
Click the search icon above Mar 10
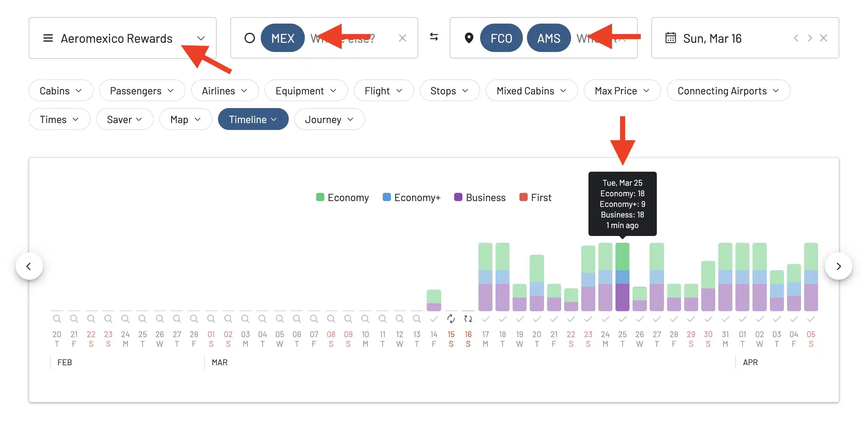click(365, 319)
